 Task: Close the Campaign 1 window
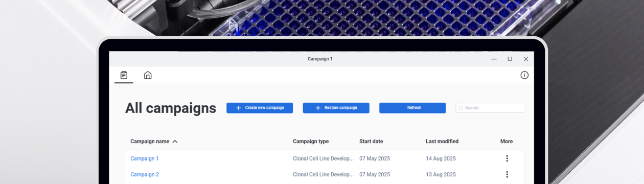point(526,59)
